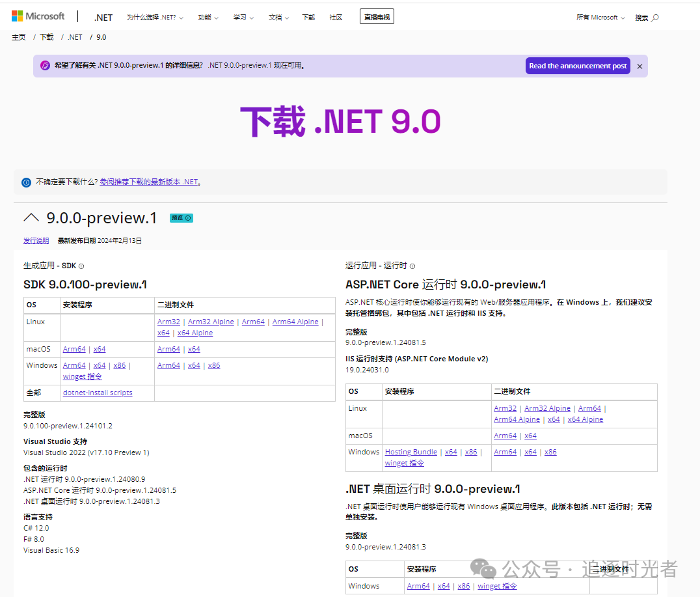Click the 直播电视 button
Screen dimensions: 700x597
(377, 17)
